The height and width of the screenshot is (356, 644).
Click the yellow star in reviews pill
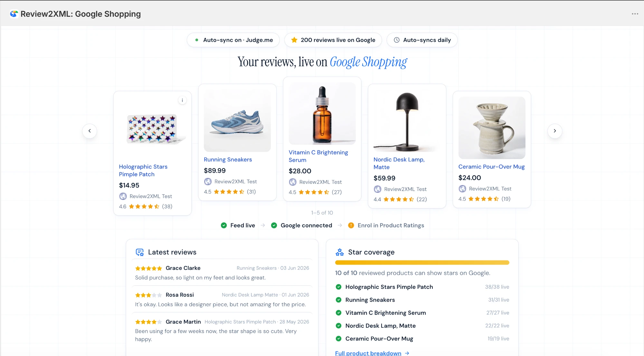(294, 40)
